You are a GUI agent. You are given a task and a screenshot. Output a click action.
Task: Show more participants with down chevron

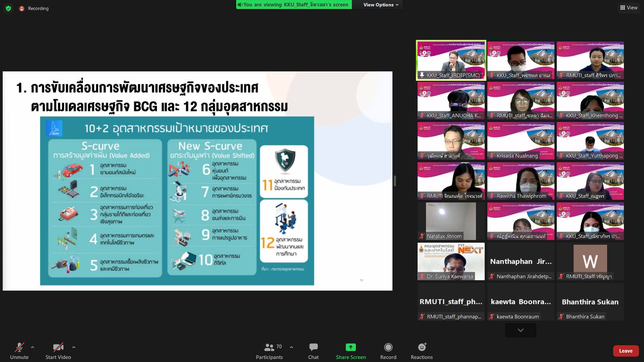[x=520, y=330]
